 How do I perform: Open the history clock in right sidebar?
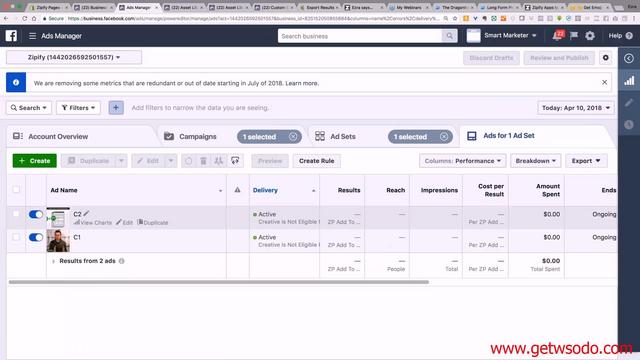point(629,124)
